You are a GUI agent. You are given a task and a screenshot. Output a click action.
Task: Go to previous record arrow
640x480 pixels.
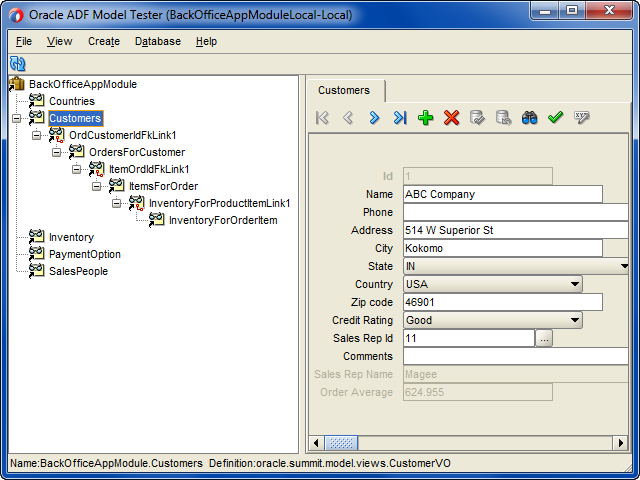point(348,118)
